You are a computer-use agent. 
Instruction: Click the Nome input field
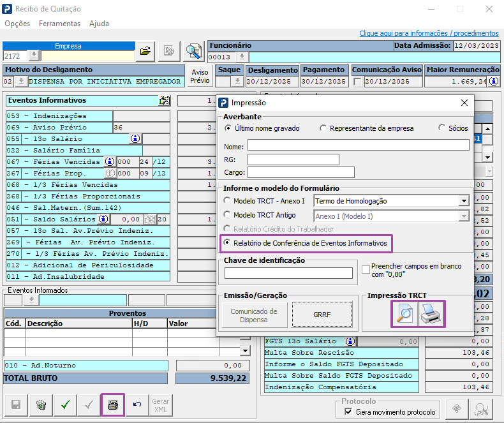tap(358, 145)
